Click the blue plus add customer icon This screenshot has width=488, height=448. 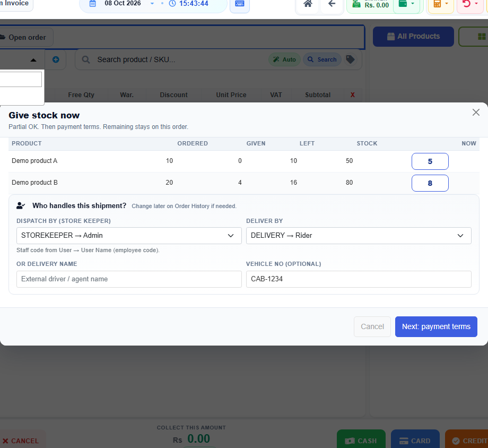(56, 59)
